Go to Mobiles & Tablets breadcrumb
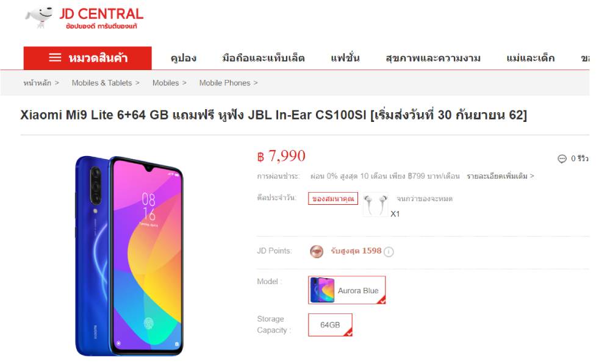The width and height of the screenshot is (610, 364). pyautogui.click(x=101, y=83)
